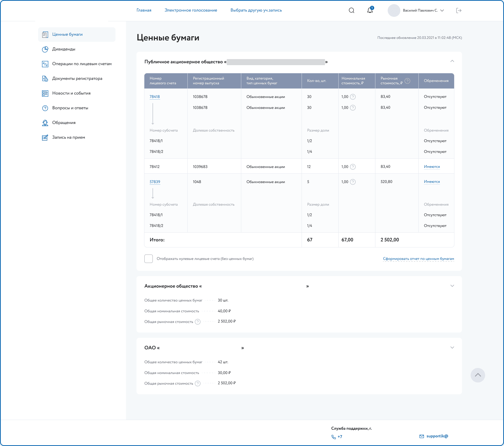
Task: Open Вопросы и ответы in sidebar
Action: (x=70, y=108)
